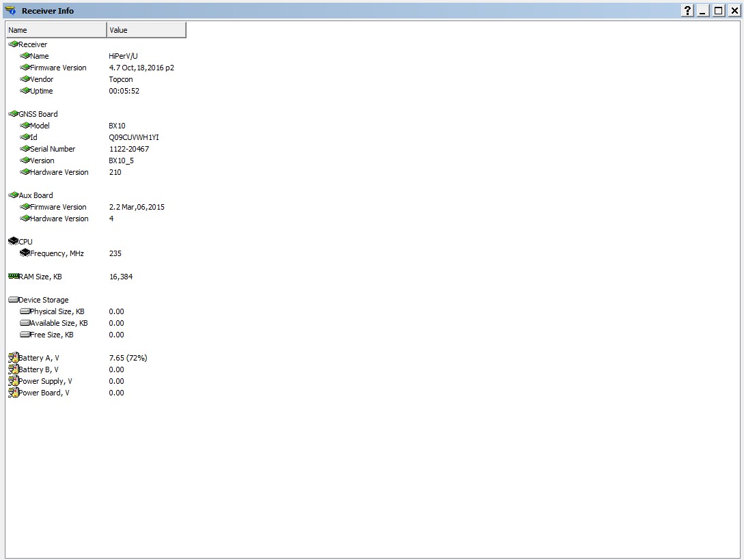Select the Frequency, MHz row
The height and width of the screenshot is (560, 744).
coord(57,253)
